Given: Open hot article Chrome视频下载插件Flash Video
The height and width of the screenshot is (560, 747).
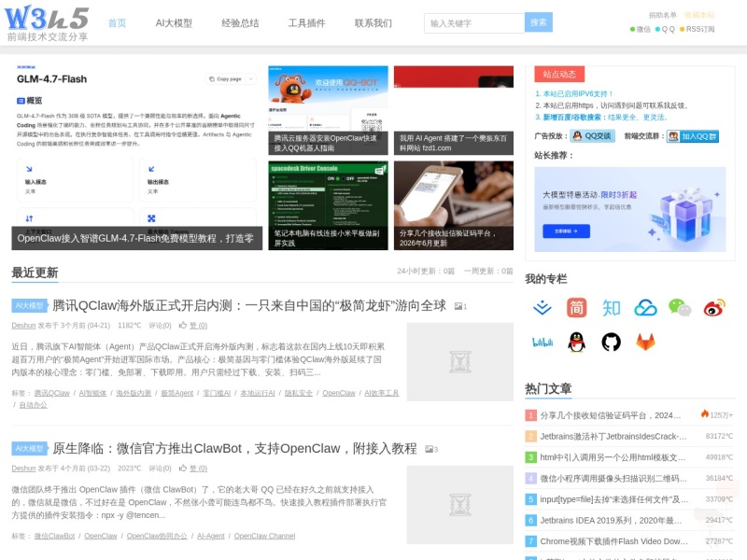Looking at the screenshot, I should (x=614, y=541).
